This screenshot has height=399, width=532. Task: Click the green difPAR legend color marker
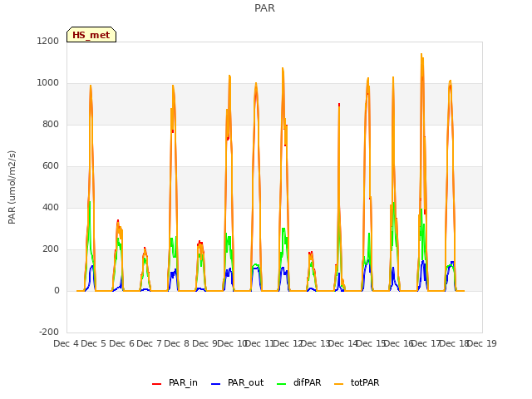click(282, 384)
